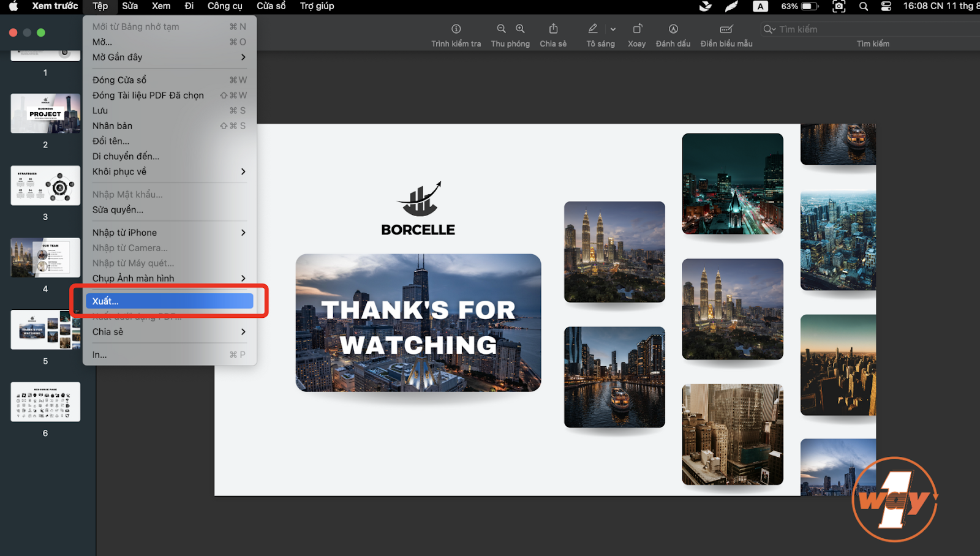Select page 4 Our Team thumbnail
The height and width of the screenshot is (556, 980).
pos(45,257)
